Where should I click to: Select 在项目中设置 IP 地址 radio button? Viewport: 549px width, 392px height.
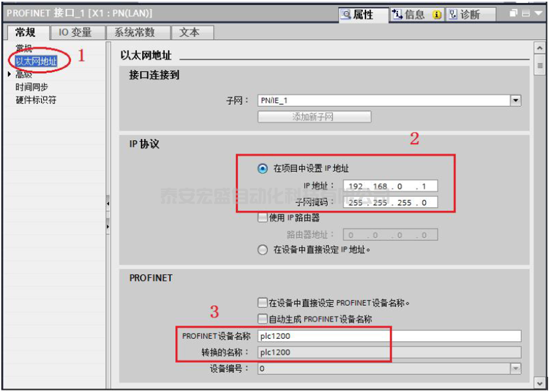point(263,169)
